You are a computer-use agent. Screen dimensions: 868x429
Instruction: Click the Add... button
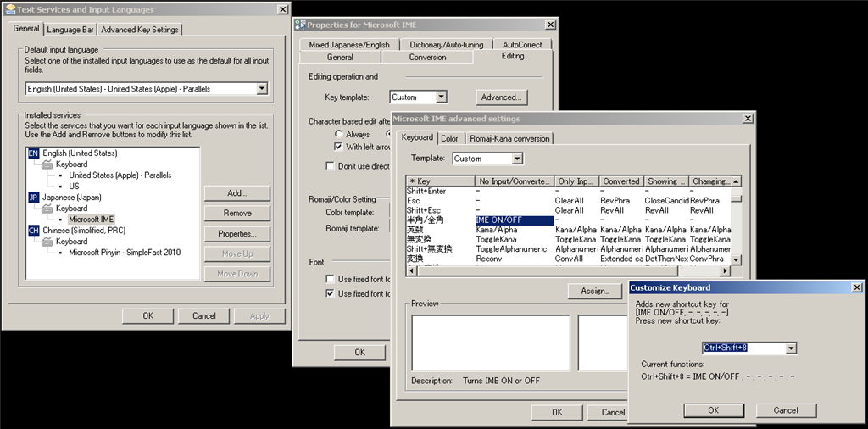point(237,193)
